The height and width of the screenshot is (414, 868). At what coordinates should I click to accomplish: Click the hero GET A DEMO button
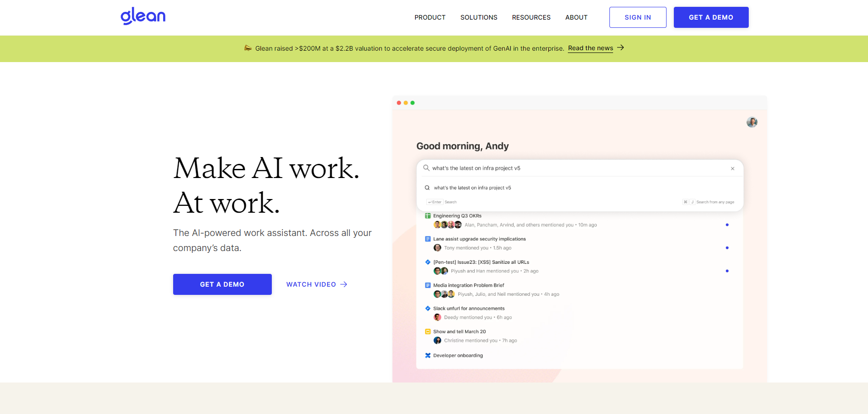(x=222, y=284)
